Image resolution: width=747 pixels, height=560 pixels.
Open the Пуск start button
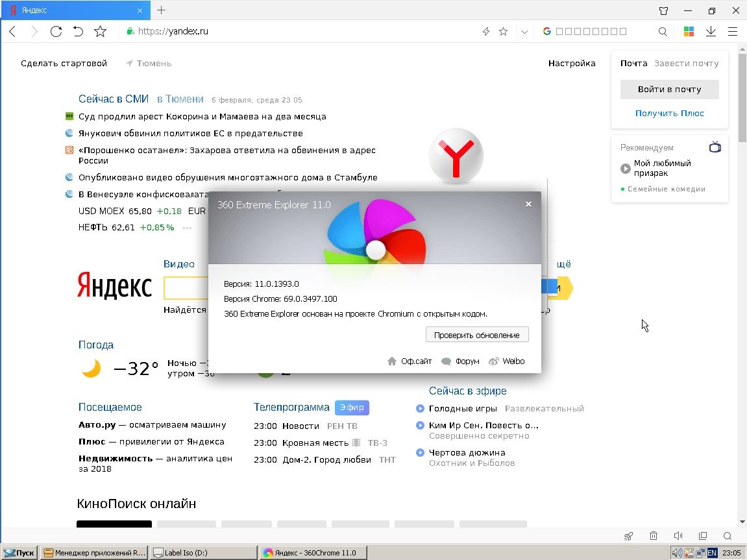click(x=19, y=553)
